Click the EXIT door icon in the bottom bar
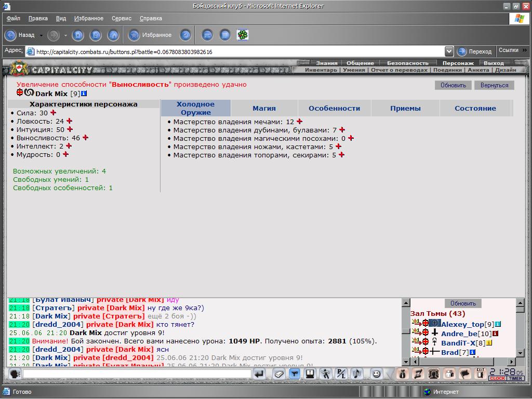Screen dimensions: 532x399 pyautogui.click(x=481, y=374)
